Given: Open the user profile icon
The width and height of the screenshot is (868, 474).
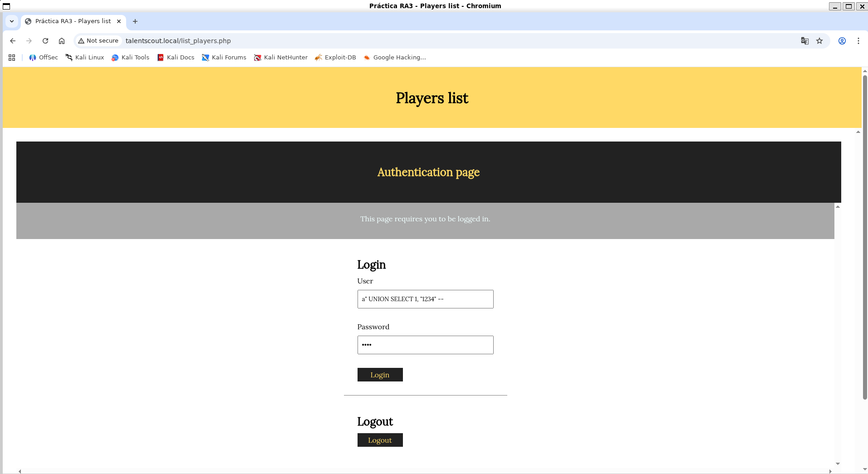Looking at the screenshot, I should 842,41.
